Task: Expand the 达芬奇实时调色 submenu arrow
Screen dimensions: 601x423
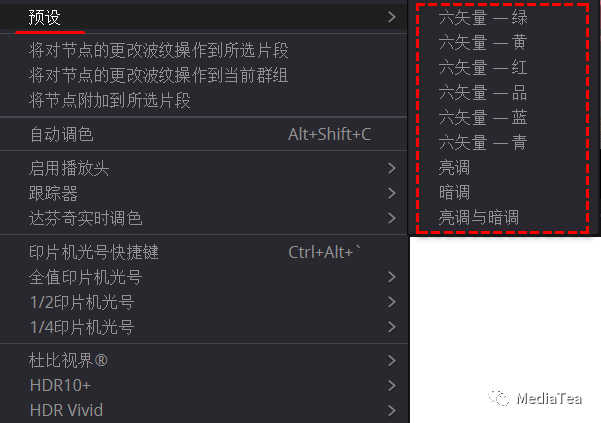Action: 391,218
